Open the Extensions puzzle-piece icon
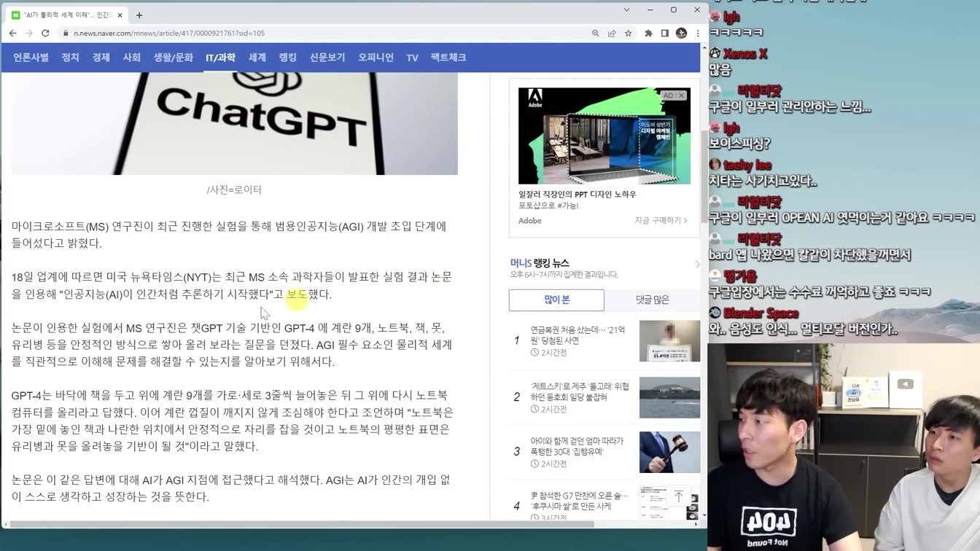 click(648, 33)
